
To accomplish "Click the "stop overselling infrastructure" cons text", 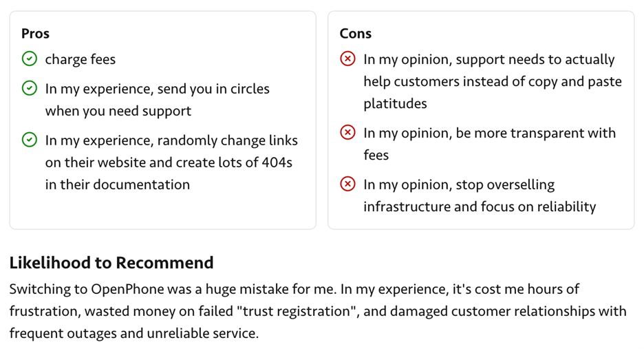I will [x=480, y=195].
